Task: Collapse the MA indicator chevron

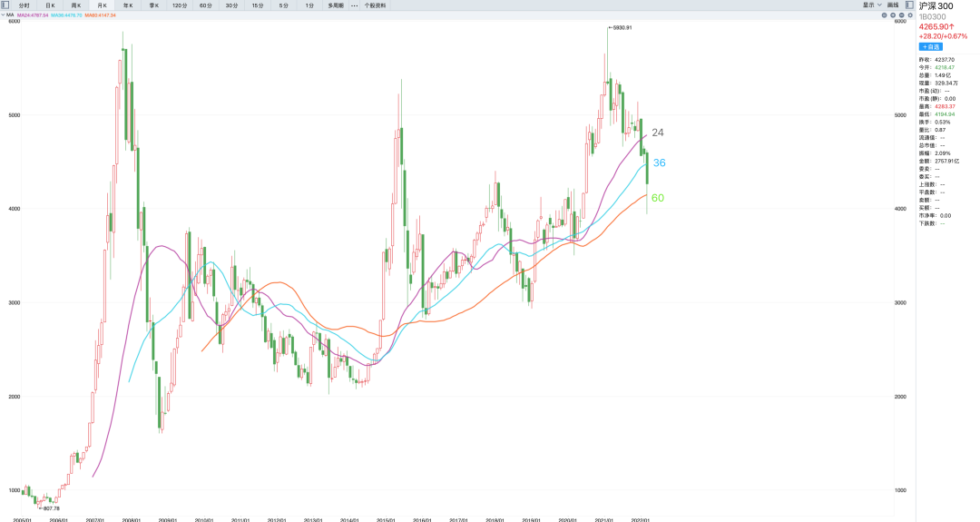Action: 4,15
